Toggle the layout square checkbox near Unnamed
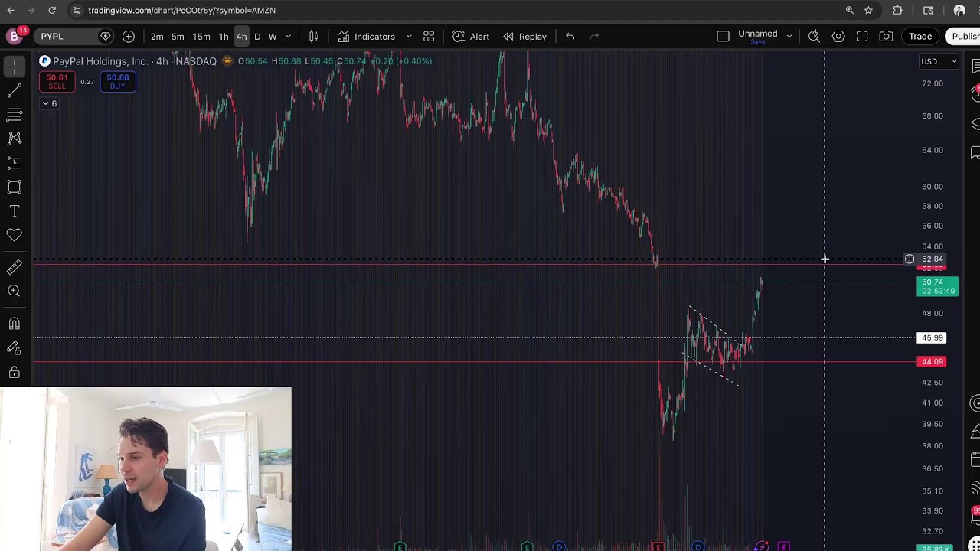The image size is (980, 551). click(723, 36)
